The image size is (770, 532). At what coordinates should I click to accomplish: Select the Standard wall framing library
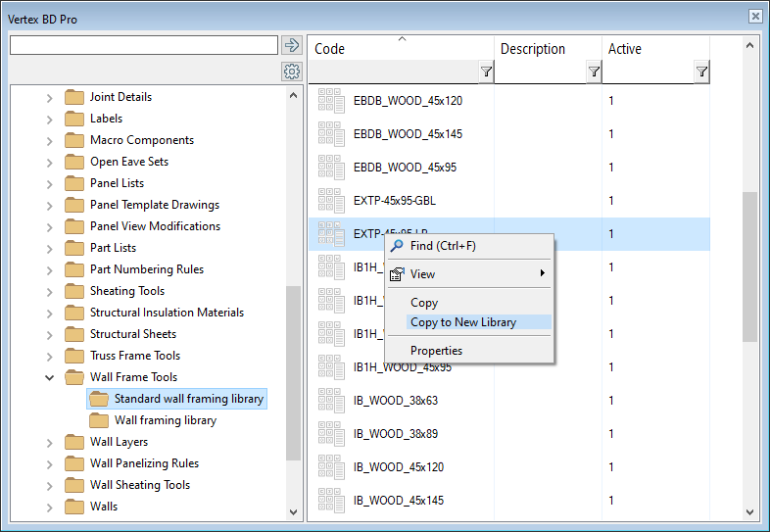189,399
